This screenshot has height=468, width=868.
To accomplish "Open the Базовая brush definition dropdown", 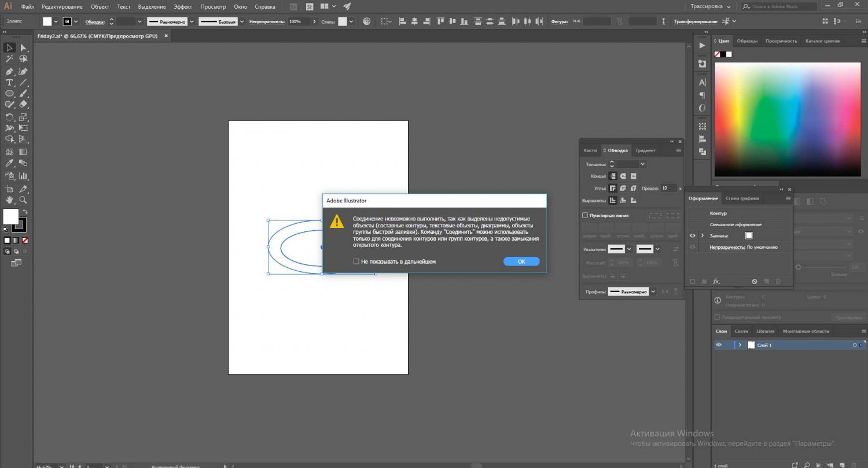I will [243, 21].
